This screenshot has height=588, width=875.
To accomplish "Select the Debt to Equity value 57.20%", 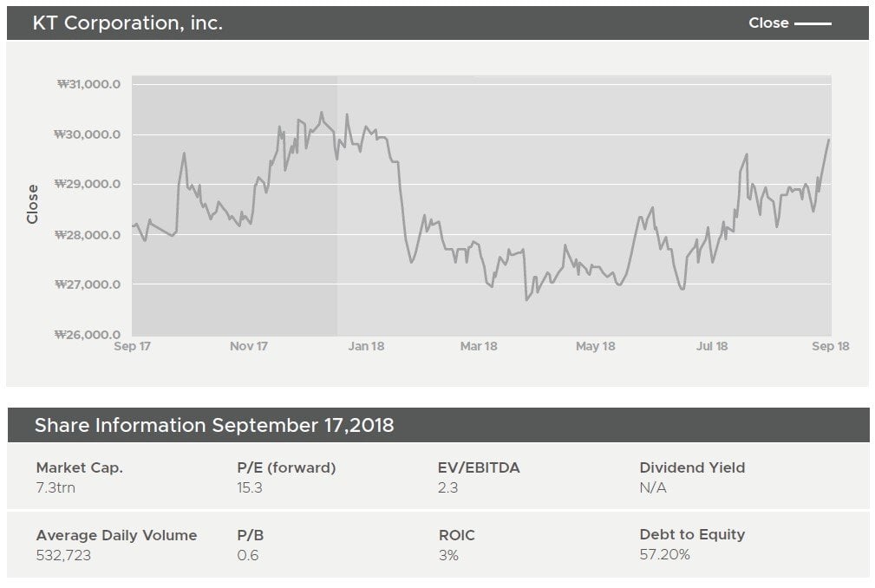I will (x=664, y=554).
